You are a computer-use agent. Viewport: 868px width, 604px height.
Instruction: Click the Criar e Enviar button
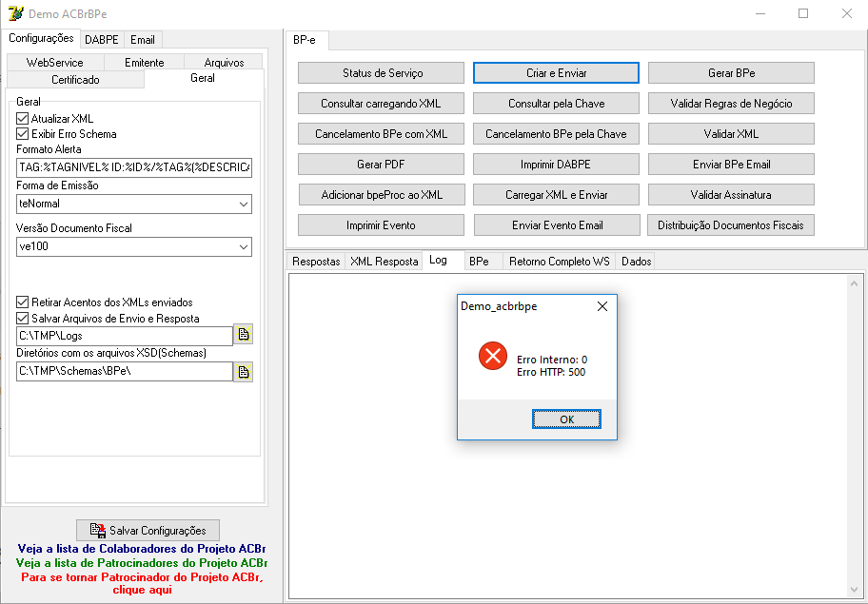(557, 73)
